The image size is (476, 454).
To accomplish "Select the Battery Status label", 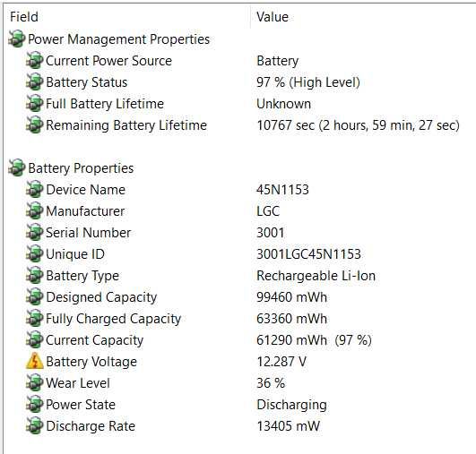I will coord(87,82).
